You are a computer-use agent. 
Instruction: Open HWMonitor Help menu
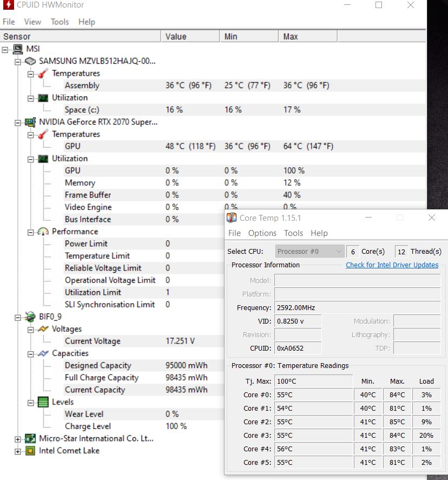click(87, 22)
